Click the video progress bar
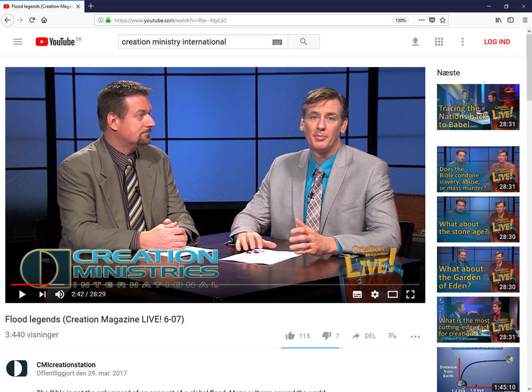 (x=215, y=284)
